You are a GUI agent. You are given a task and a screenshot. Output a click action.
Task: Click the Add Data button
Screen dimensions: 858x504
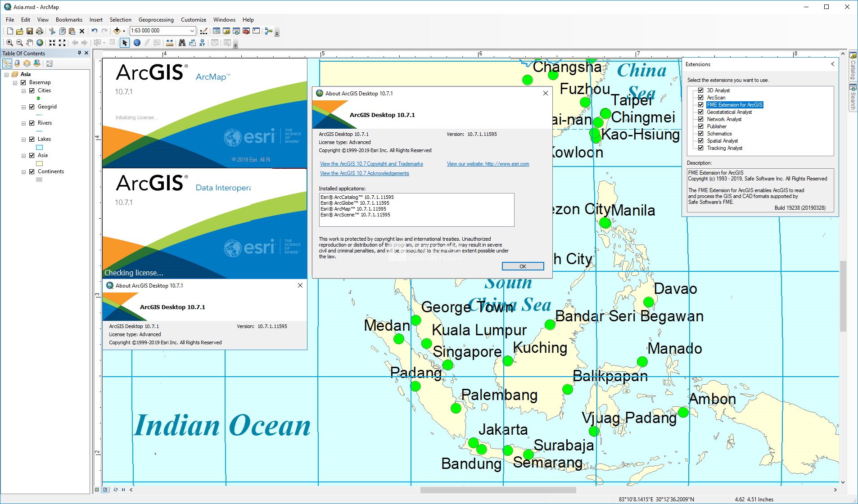tap(117, 31)
